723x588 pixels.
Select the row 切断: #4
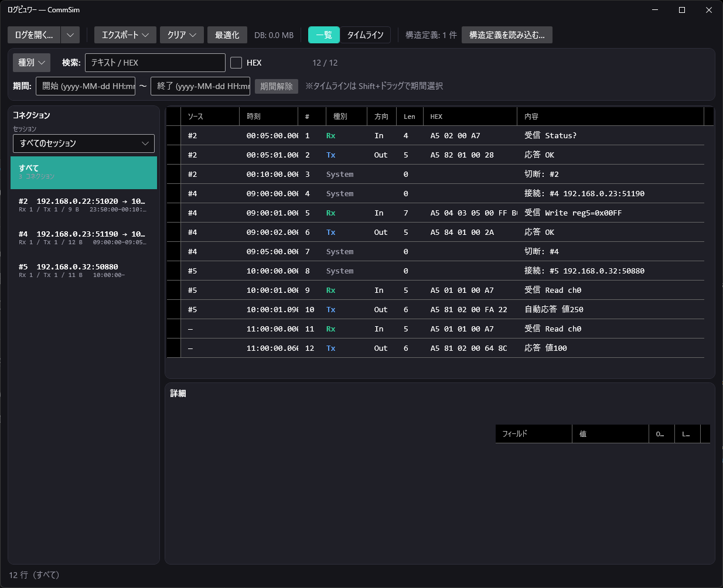[x=435, y=251]
